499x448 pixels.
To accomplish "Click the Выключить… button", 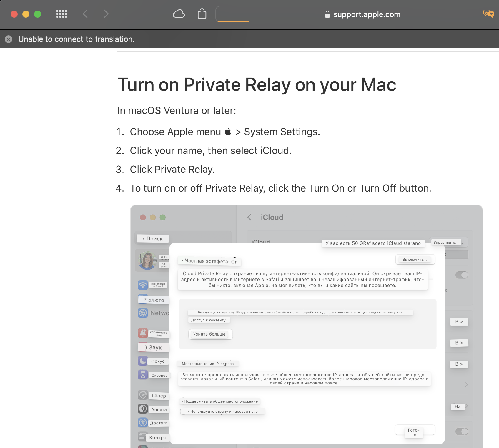I will [x=415, y=260].
